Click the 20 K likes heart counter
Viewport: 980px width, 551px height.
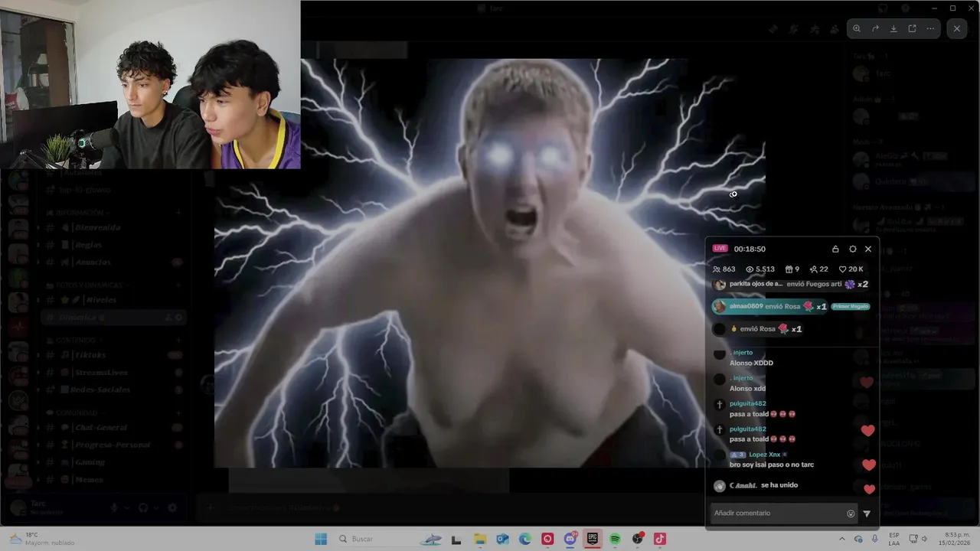pyautogui.click(x=851, y=269)
